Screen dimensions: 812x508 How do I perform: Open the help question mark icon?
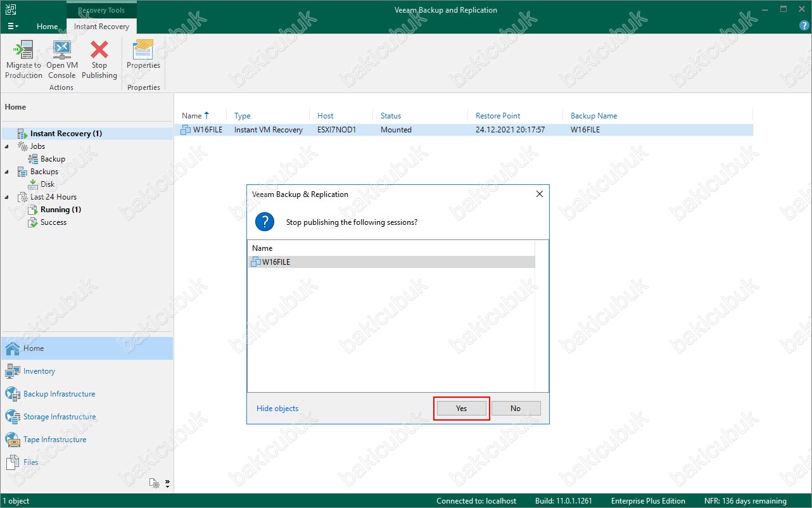804,26
